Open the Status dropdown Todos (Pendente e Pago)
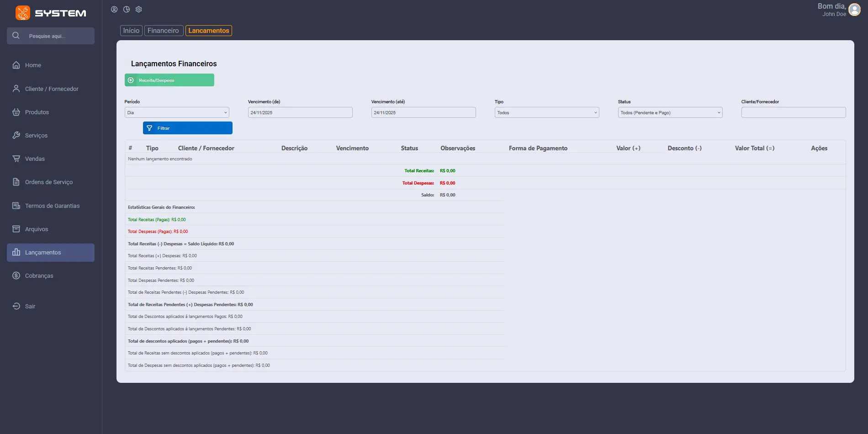Screen dimensions: 868x434 point(670,112)
